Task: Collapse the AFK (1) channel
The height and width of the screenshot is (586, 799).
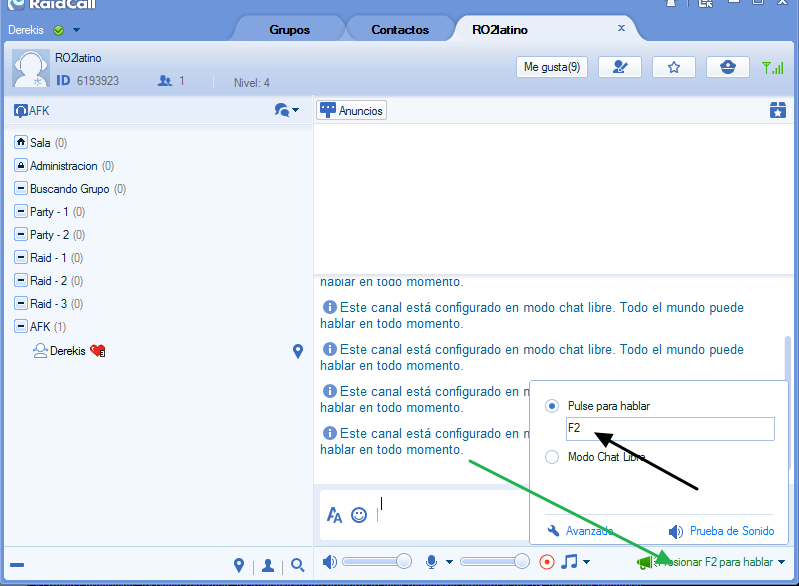Action: [20, 326]
